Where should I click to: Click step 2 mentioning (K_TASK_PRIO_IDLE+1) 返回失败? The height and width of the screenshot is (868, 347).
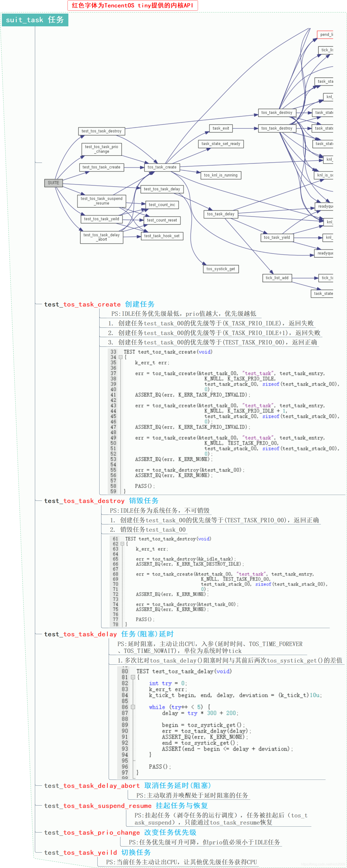[x=214, y=333]
